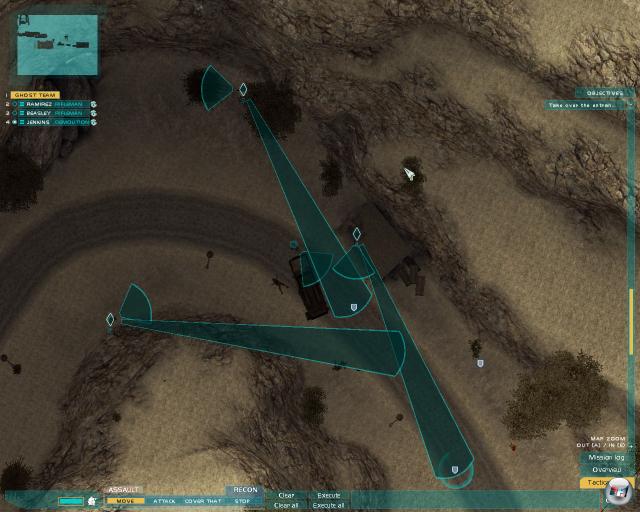Select the diamond waypoint near the building
This screenshot has width=640, height=512.
click(357, 234)
